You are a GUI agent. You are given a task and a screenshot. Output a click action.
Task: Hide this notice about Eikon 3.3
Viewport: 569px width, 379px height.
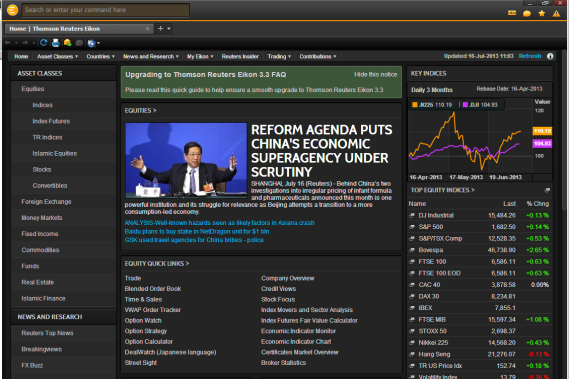pyautogui.click(x=376, y=74)
